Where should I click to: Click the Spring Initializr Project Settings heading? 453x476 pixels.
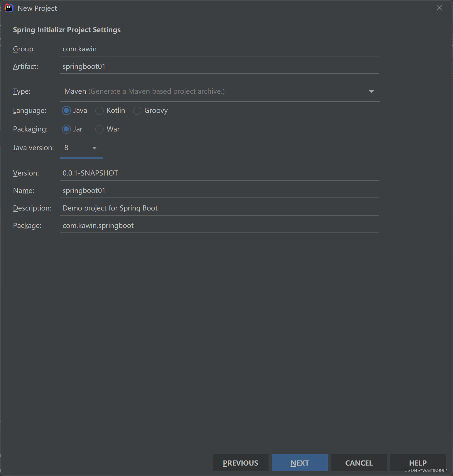tap(67, 30)
